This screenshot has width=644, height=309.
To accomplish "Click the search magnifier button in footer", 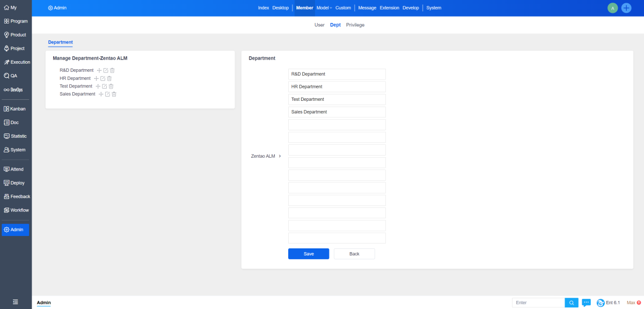I will coord(572,303).
